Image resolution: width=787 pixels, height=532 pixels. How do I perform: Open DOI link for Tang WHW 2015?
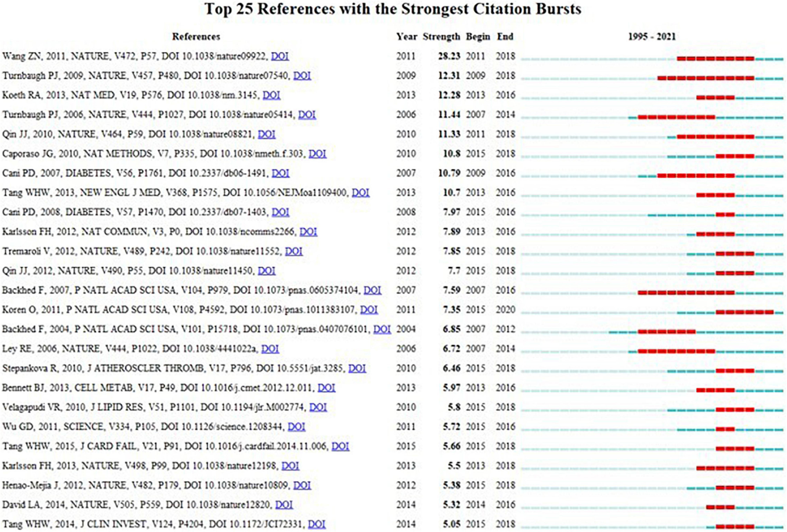pyautogui.click(x=340, y=446)
